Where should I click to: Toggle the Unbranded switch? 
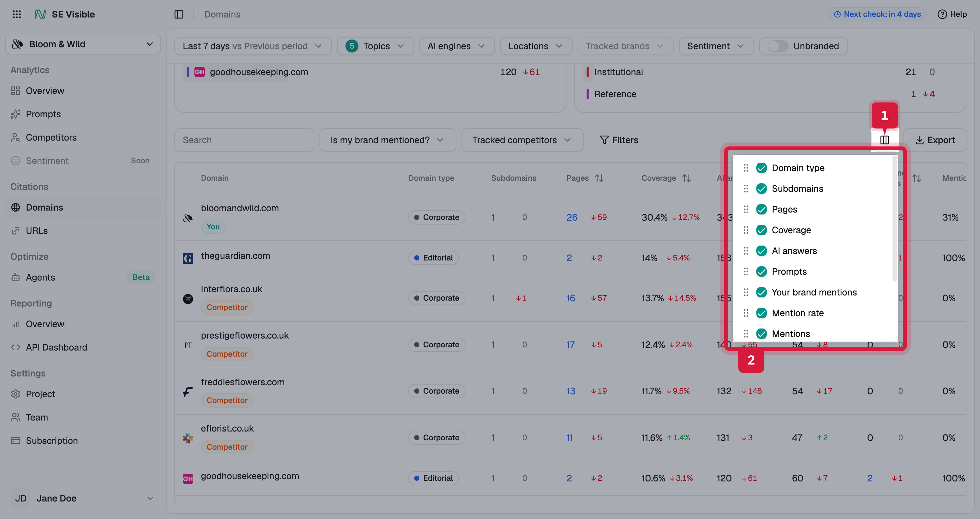[x=777, y=46]
